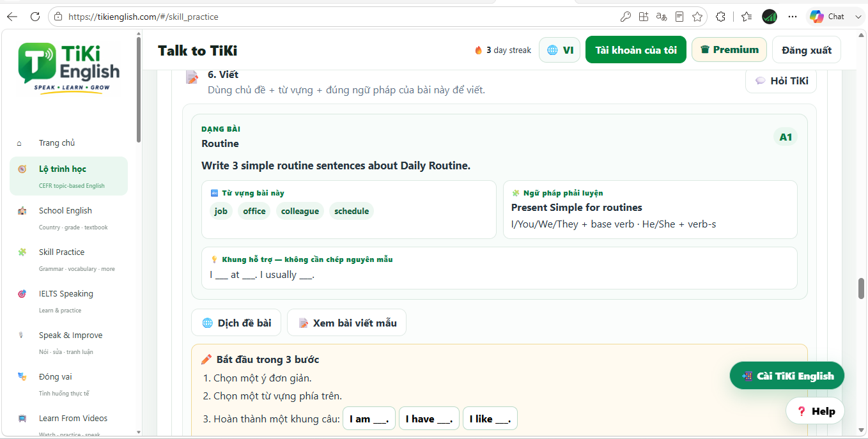Screen dimensions: 868x439
Task: Add page to favorites star icon
Action: click(697, 17)
